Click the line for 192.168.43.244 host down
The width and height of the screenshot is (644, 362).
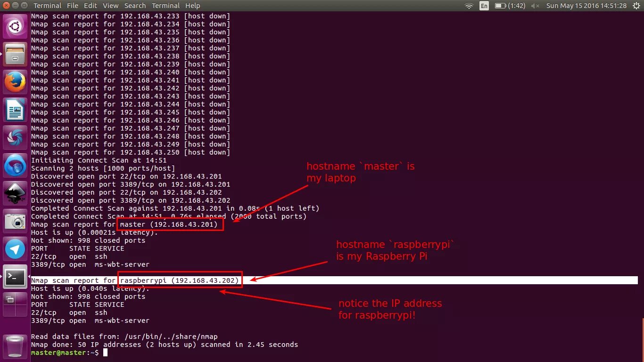click(x=131, y=104)
